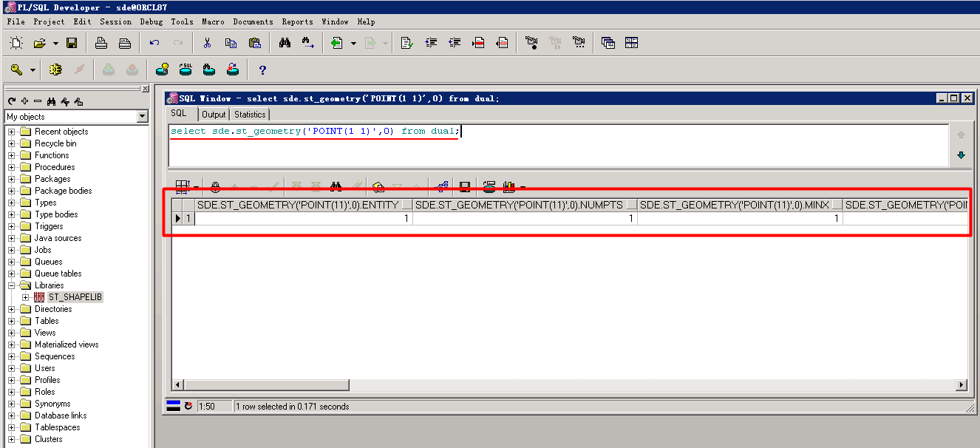Open the My objects browser filter dropdown
This screenshot has height=448, width=980.
143,116
